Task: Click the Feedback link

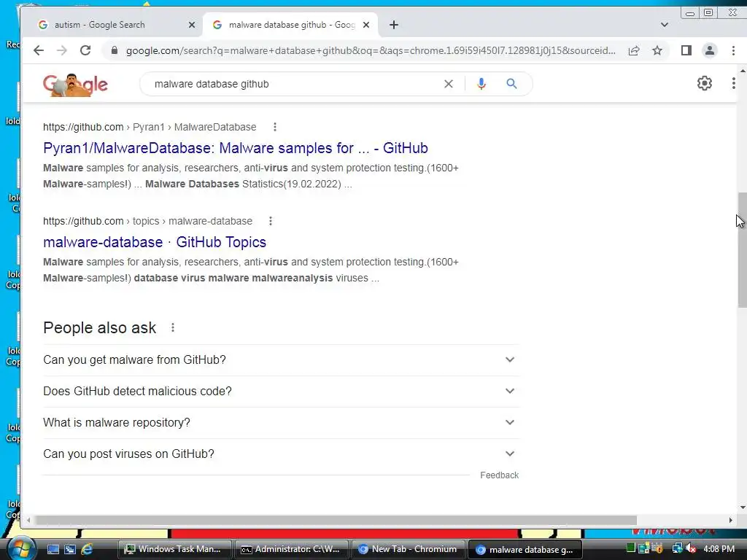Action: (x=499, y=475)
